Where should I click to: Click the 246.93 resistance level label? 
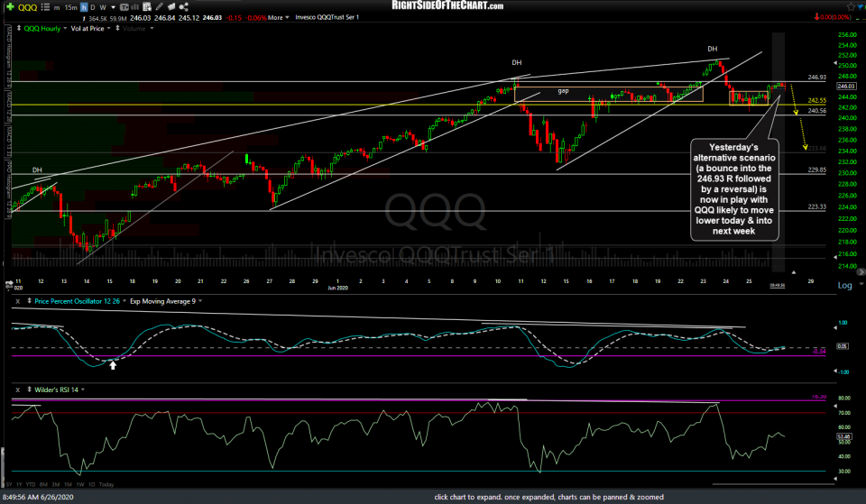[817, 78]
